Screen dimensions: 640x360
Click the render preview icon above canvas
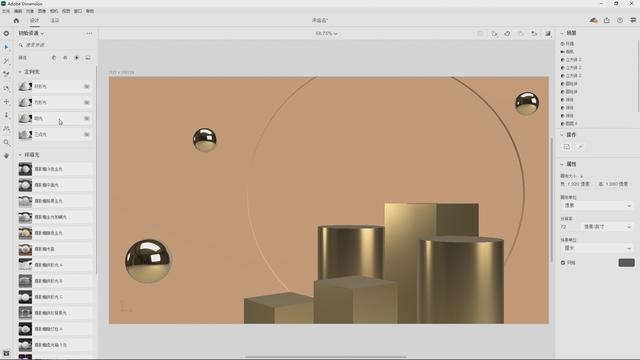548,33
